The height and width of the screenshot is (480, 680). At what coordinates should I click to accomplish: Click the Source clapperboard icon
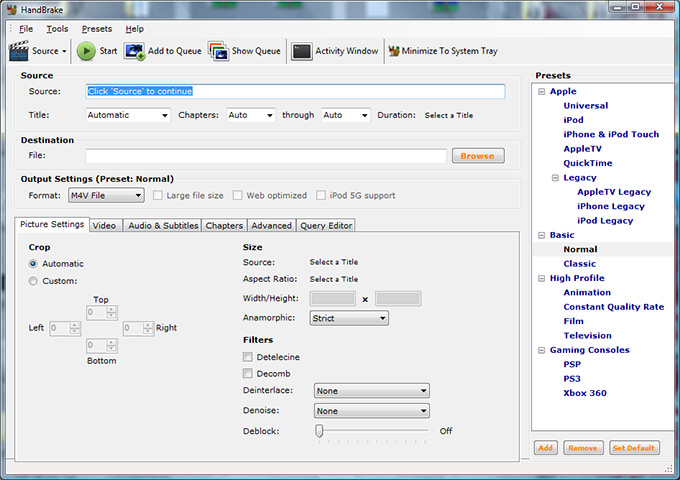click(x=19, y=51)
